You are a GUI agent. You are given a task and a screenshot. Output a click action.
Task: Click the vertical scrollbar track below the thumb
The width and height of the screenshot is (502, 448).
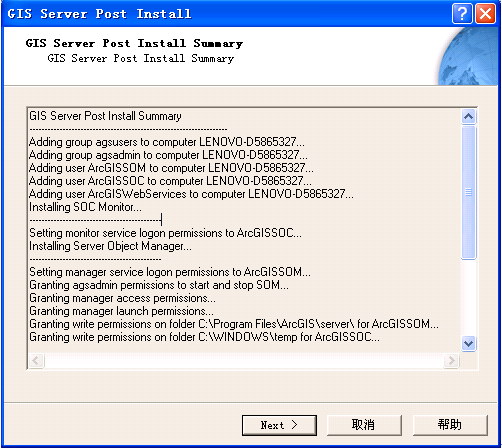pyautogui.click(x=469, y=297)
